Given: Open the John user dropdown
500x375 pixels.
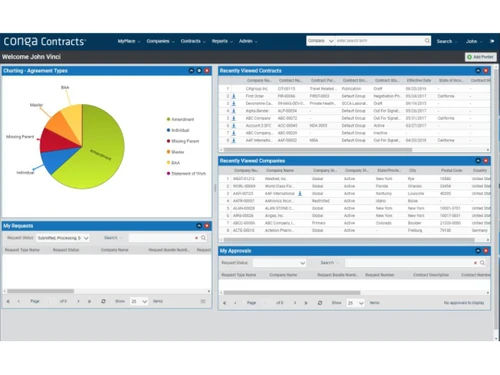Looking at the screenshot, I should (x=474, y=41).
